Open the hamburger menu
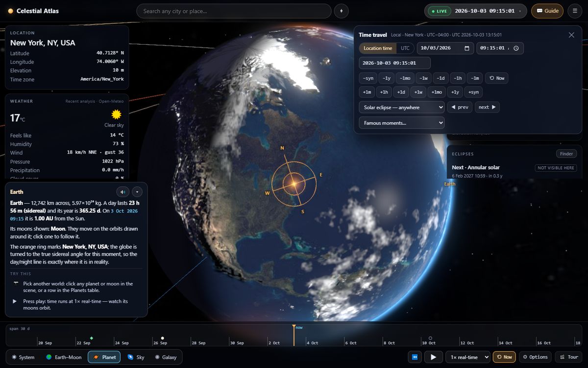 tap(575, 11)
